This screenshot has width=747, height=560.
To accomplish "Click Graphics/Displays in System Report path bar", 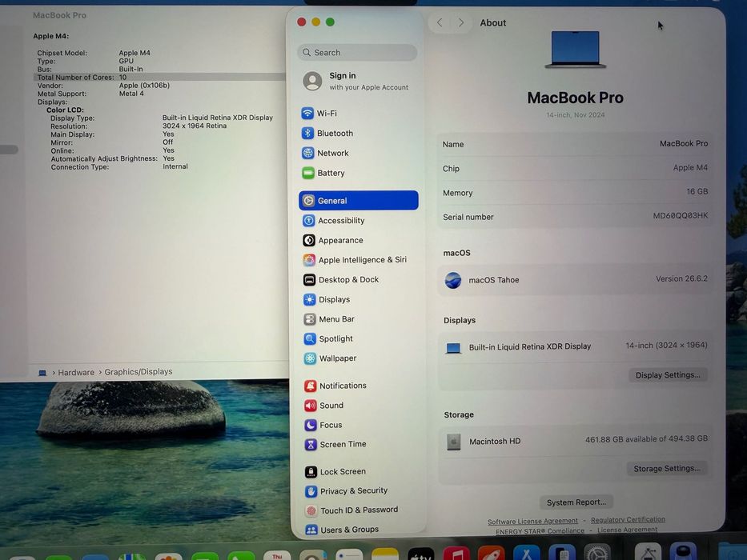I will coord(139,371).
